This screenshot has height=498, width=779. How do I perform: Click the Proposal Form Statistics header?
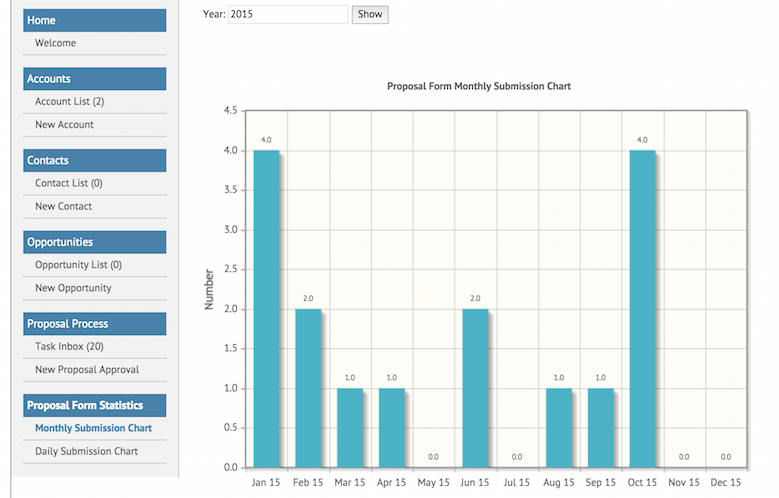94,405
